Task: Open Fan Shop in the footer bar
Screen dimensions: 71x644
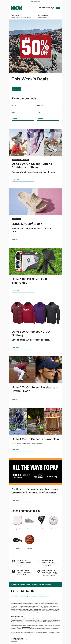Action: pos(42,585)
